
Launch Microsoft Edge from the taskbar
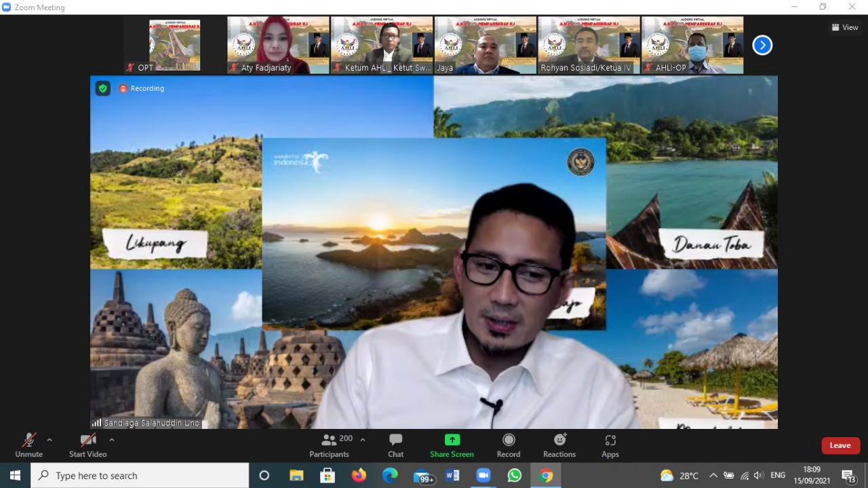coord(390,476)
